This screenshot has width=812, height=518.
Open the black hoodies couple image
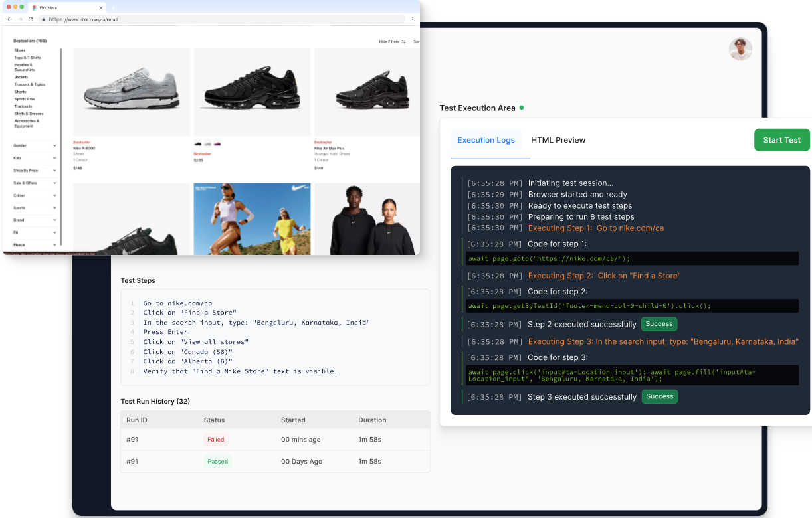pyautogui.click(x=367, y=218)
